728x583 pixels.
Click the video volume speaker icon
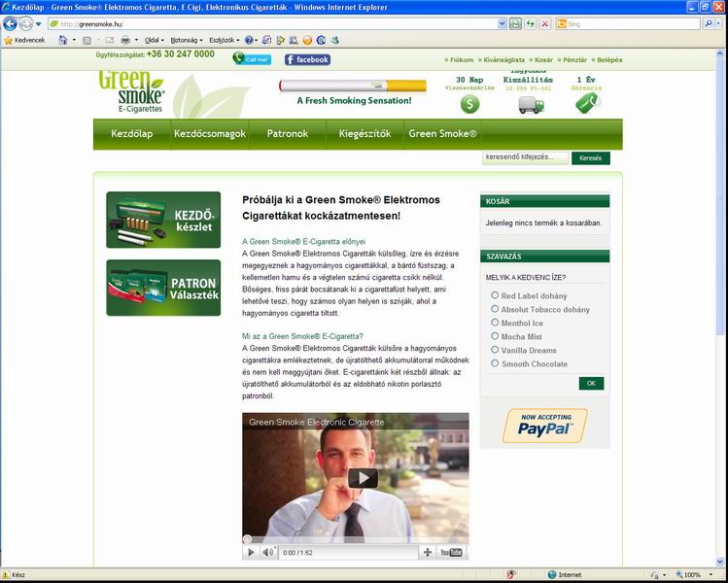click(268, 552)
